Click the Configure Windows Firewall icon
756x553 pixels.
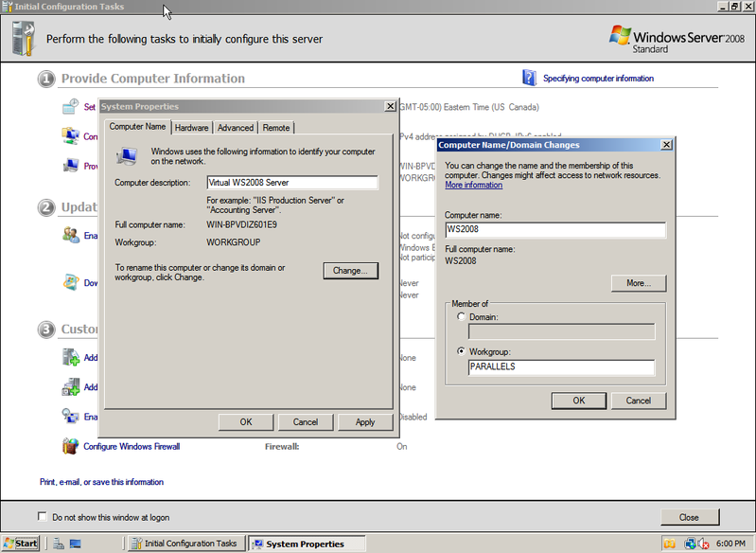(70, 446)
